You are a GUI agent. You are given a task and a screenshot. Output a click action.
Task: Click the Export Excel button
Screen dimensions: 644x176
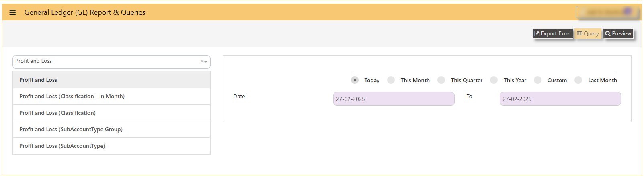pos(552,33)
